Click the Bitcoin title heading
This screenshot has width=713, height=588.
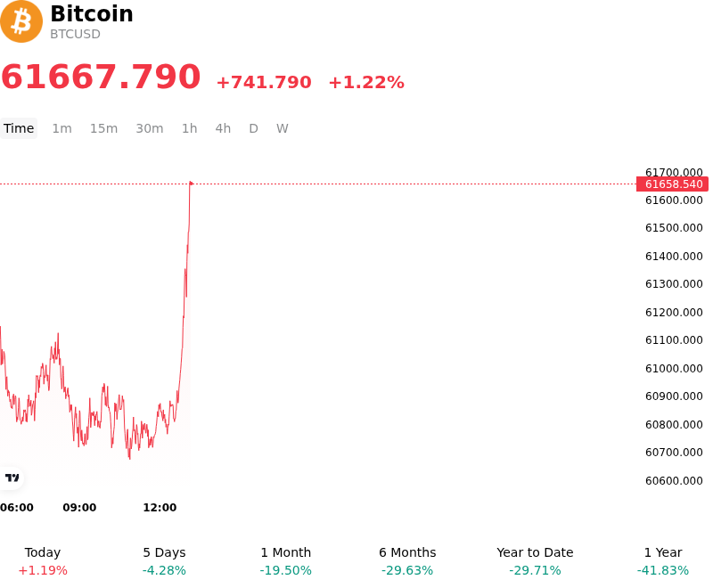pos(92,13)
